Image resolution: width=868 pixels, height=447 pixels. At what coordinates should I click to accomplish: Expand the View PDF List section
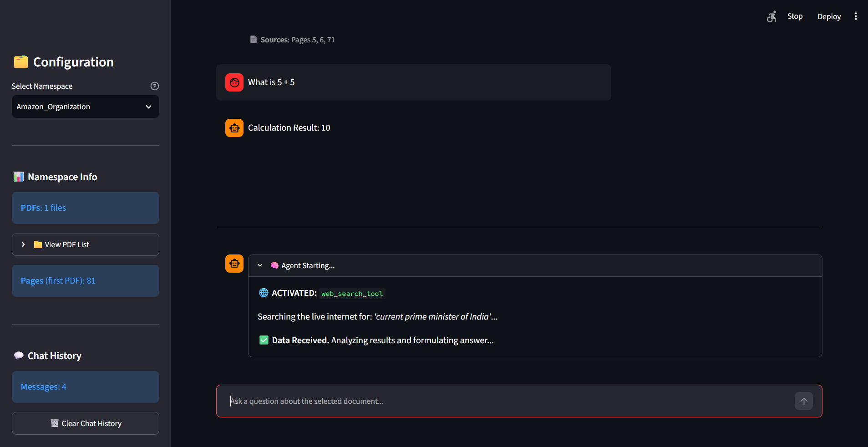(86, 244)
